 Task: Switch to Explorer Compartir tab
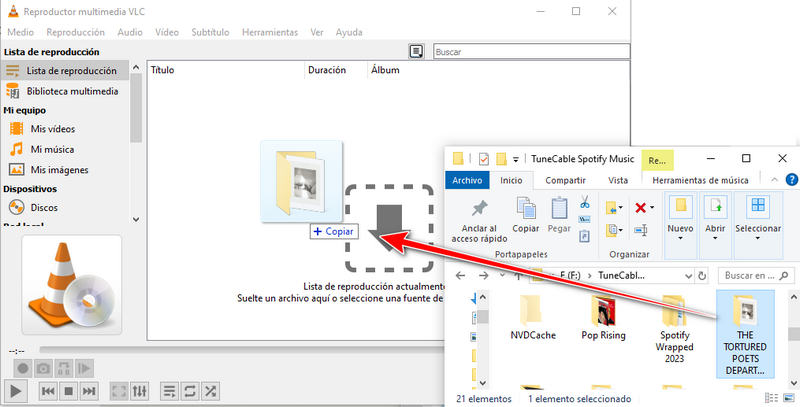tap(565, 180)
